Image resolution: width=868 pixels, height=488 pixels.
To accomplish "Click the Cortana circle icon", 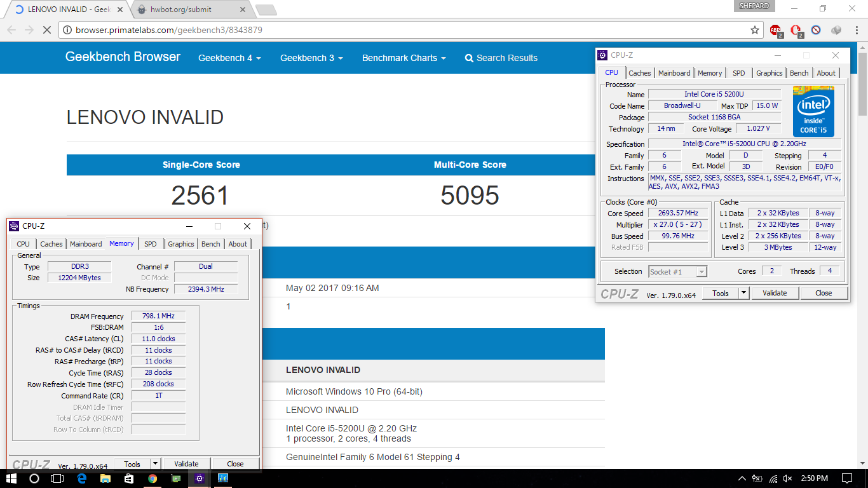I will click(x=34, y=478).
